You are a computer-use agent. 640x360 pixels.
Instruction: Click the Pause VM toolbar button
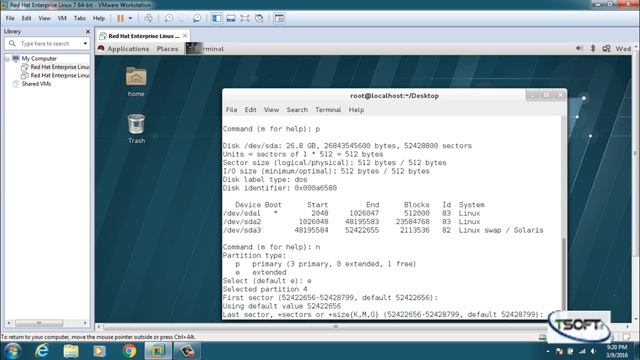click(120, 18)
